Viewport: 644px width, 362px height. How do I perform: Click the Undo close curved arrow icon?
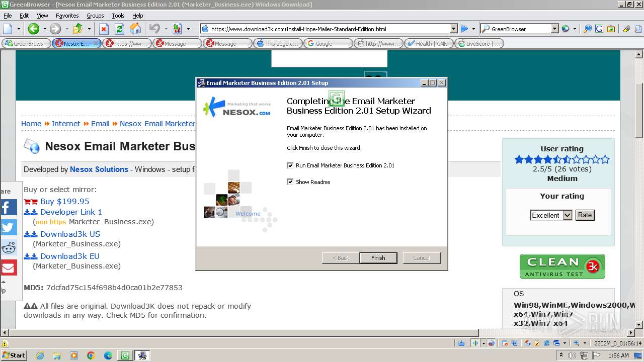click(x=155, y=29)
